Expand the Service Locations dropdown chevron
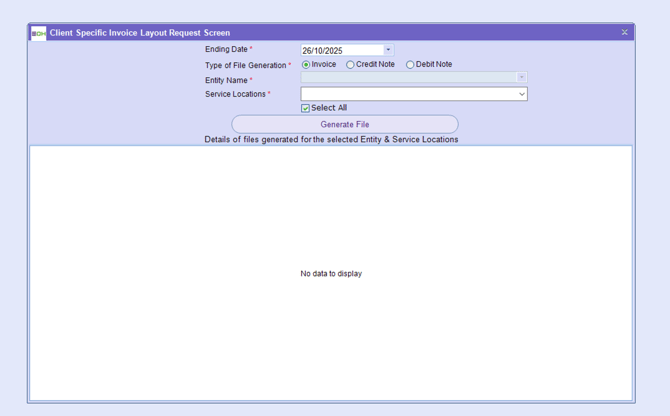670x416 pixels. click(x=522, y=94)
